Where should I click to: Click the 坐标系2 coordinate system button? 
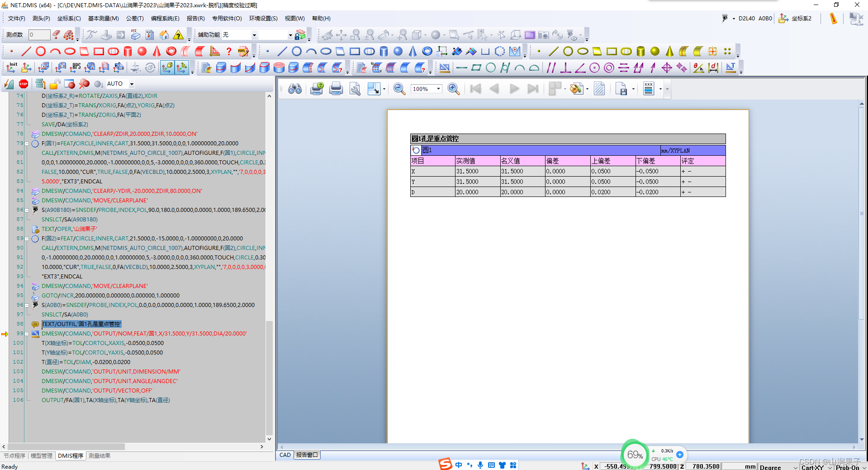tap(795, 19)
